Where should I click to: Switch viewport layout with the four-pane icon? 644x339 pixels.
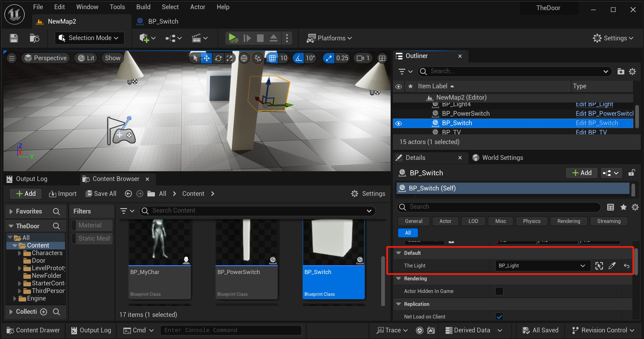(382, 58)
